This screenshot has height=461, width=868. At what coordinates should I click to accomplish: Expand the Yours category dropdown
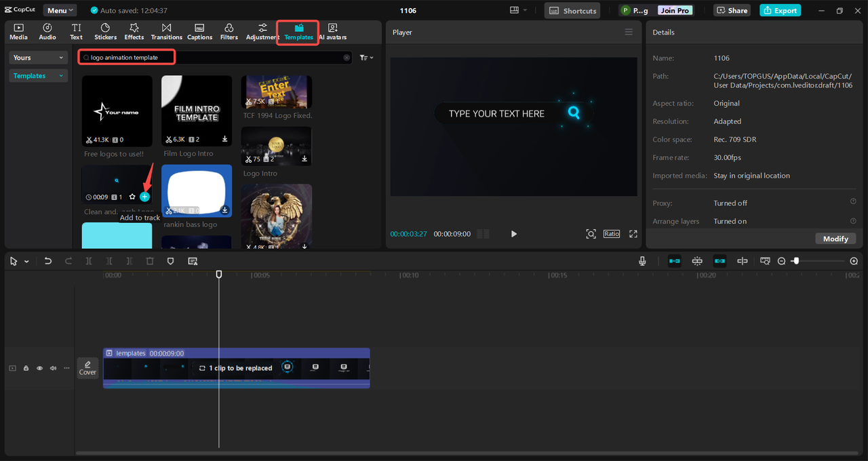39,58
